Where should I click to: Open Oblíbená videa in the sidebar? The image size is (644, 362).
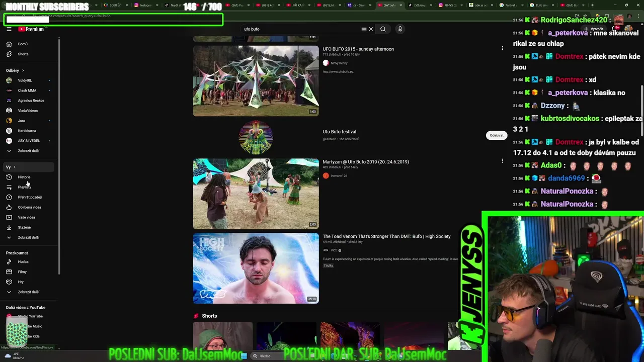tap(29, 207)
